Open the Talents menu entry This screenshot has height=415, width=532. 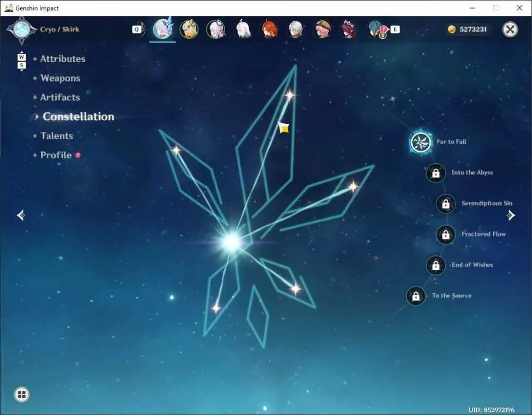(x=57, y=136)
